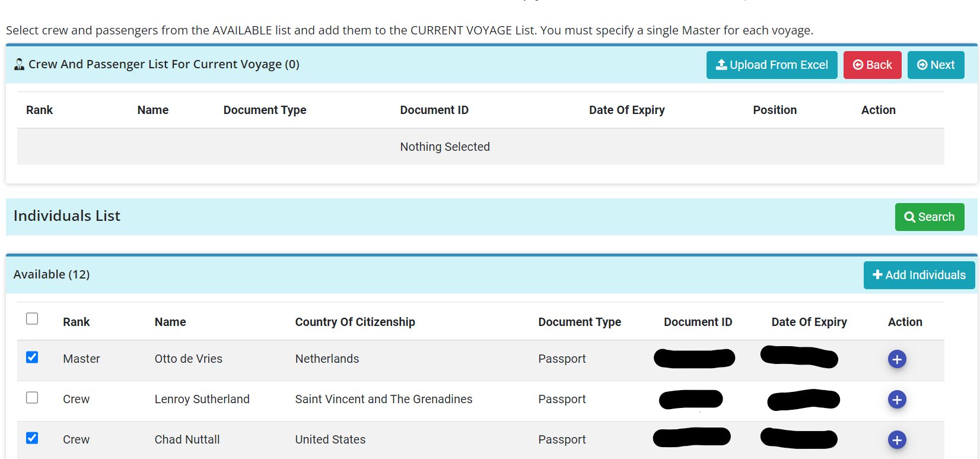This screenshot has width=980, height=459.
Task: Click plus icon in Chad Nuttall row
Action: [x=896, y=440]
